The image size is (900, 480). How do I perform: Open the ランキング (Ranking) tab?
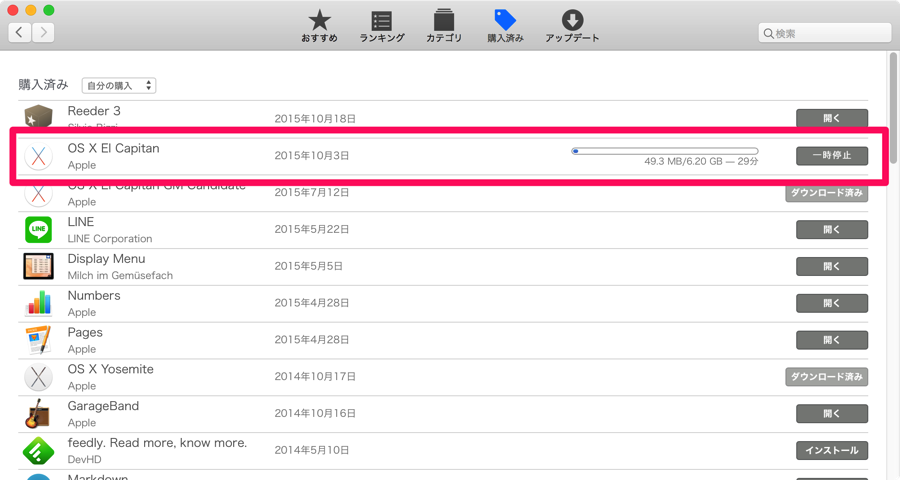pyautogui.click(x=382, y=26)
